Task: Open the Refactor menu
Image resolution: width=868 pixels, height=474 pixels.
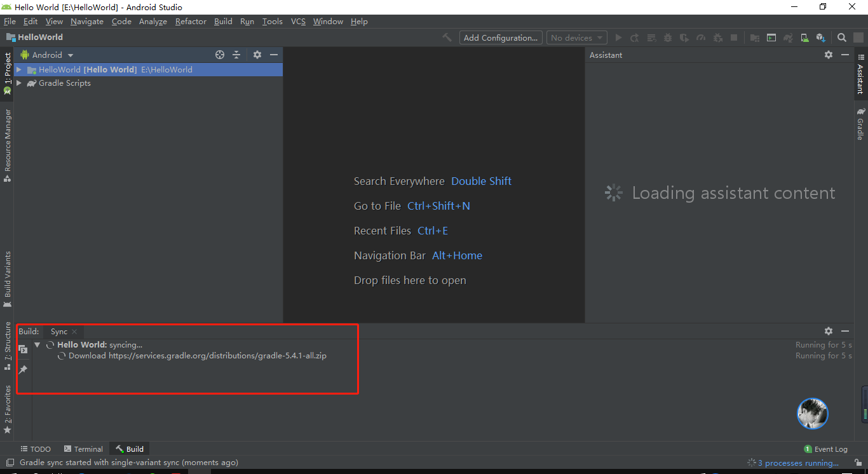Action: tap(191, 21)
